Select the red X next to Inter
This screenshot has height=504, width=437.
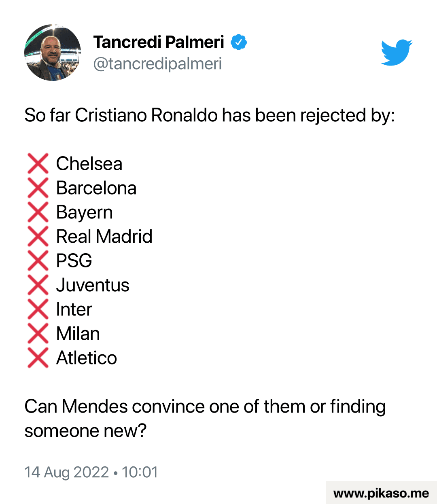[38, 309]
